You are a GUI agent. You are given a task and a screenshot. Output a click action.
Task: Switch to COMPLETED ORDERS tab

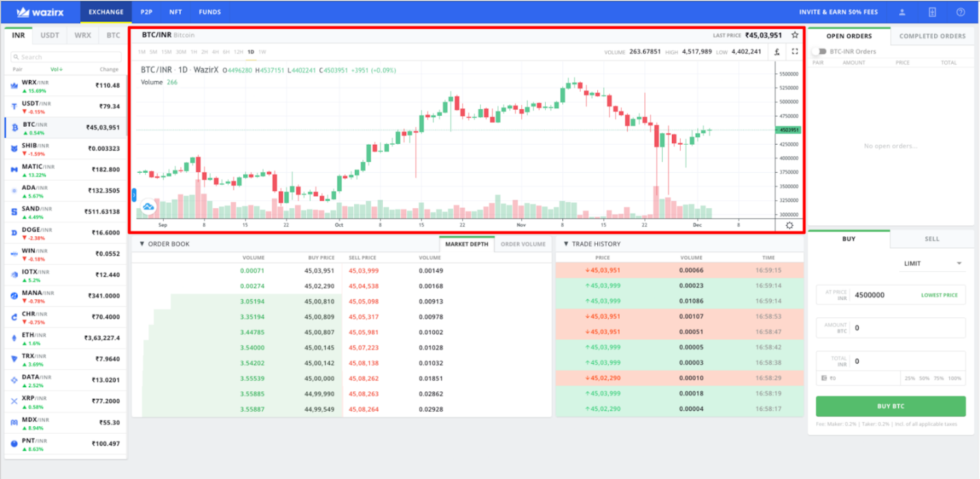(932, 36)
